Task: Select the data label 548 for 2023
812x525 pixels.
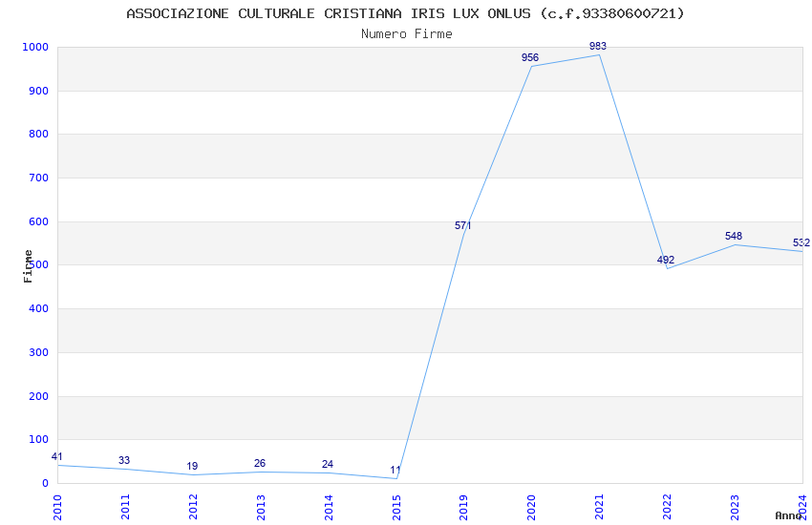Action: click(734, 236)
